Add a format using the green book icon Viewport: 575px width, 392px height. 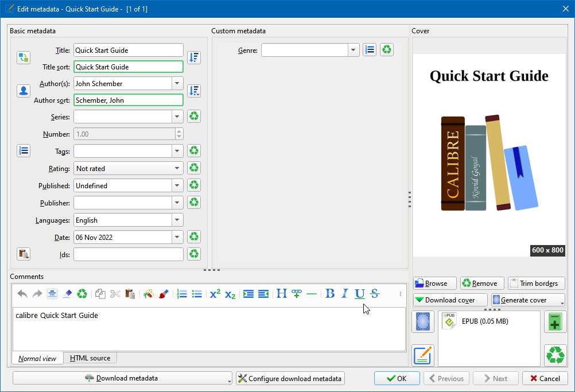tap(554, 321)
